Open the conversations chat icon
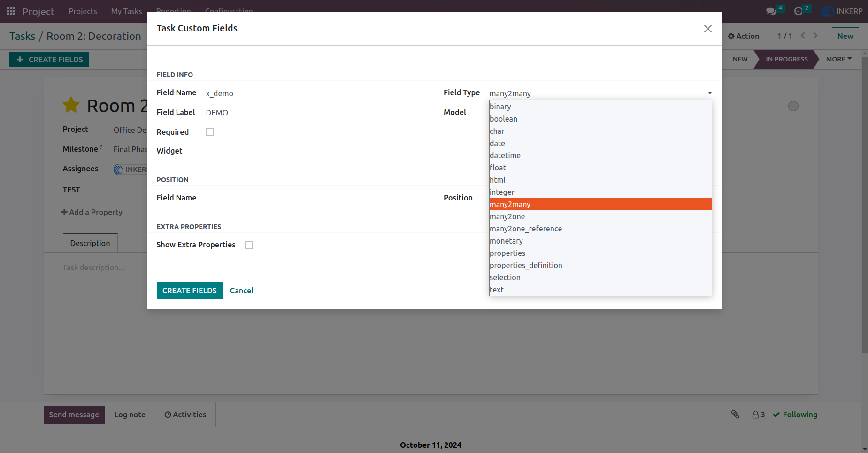Screen dimensions: 868x453 [771, 11]
